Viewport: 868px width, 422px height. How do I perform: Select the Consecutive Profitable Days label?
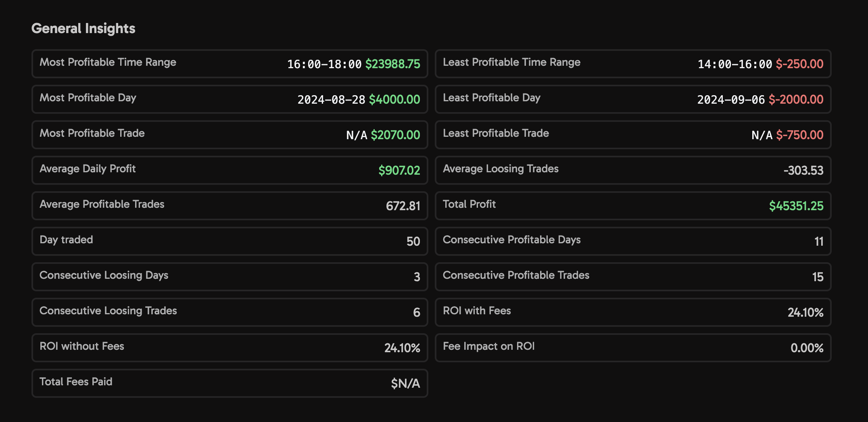pos(512,240)
